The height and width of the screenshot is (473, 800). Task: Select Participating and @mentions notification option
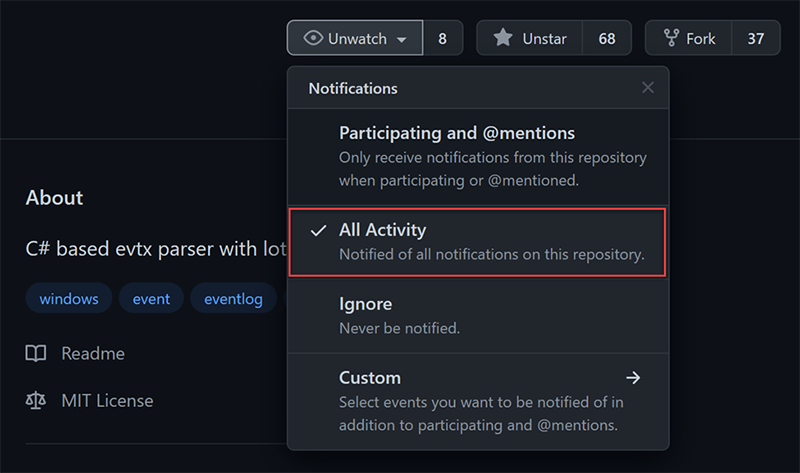pyautogui.click(x=478, y=156)
